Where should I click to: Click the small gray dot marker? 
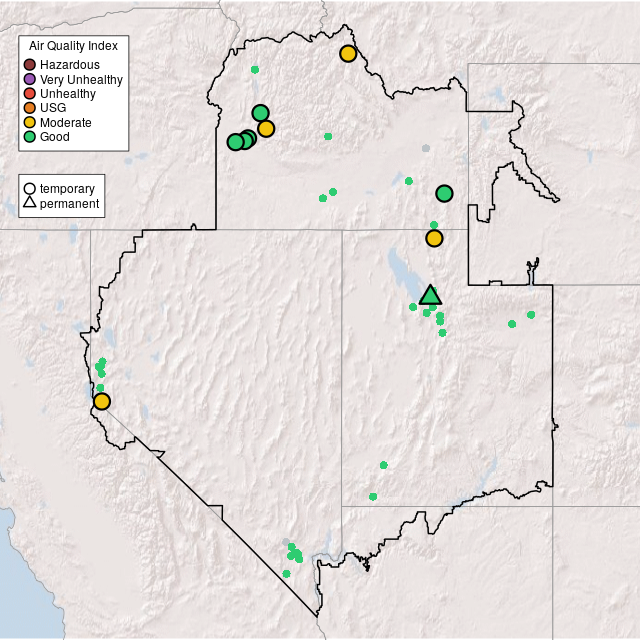[x=426, y=149]
